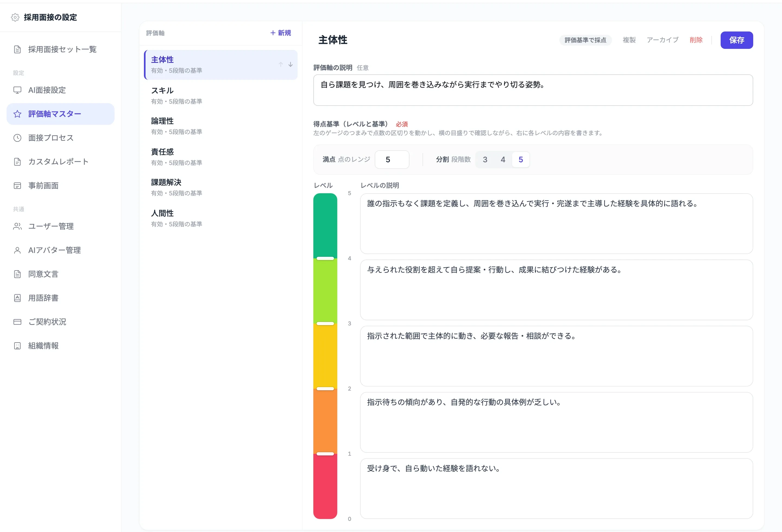782x532 pixels.
Task: Click the layout icon for 事前画面
Action: click(x=17, y=186)
